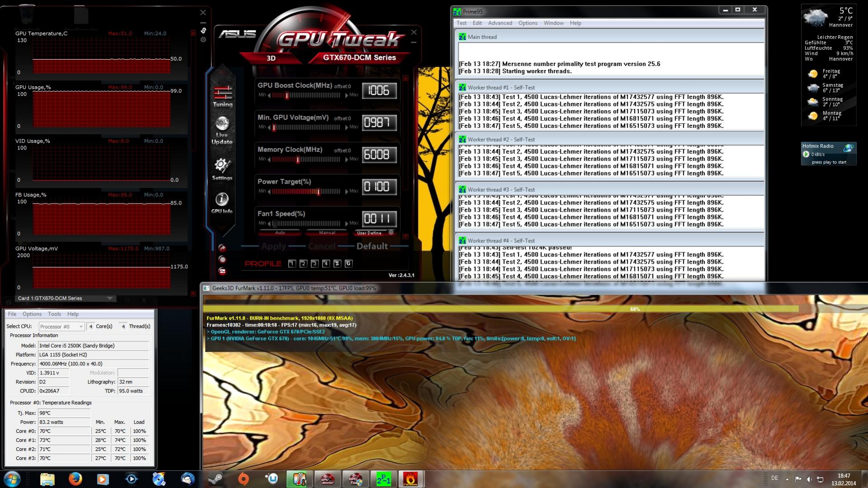The image size is (868, 488).
Task: Select the S profile
Action: coord(337,263)
